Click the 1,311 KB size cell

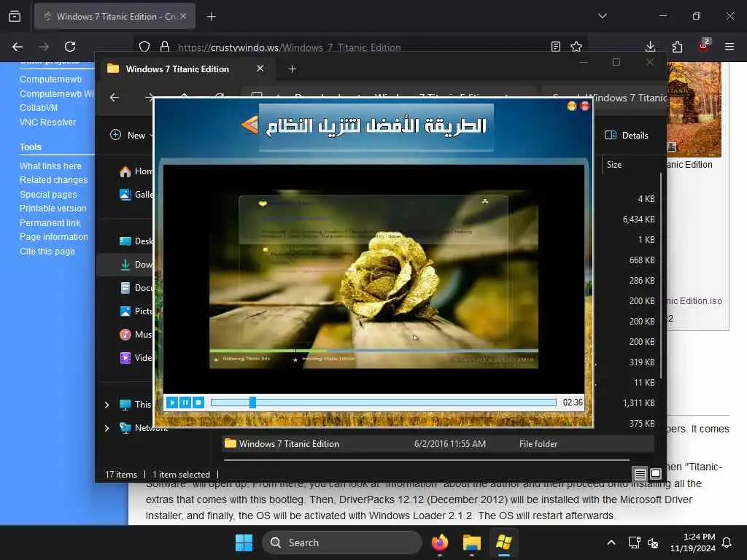638,403
